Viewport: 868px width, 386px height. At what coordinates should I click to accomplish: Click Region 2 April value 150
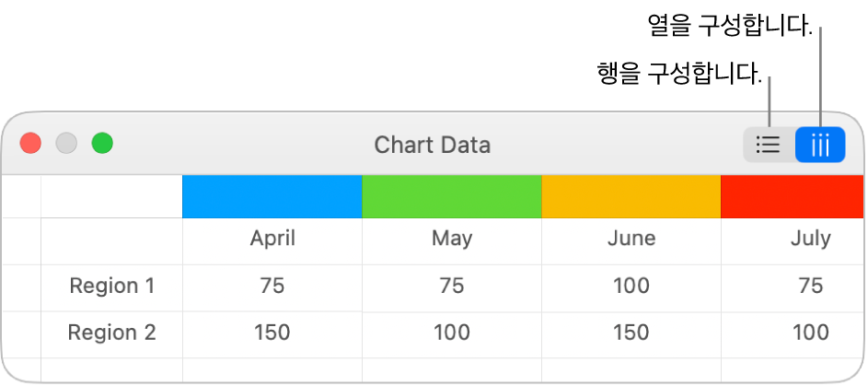coord(272,333)
